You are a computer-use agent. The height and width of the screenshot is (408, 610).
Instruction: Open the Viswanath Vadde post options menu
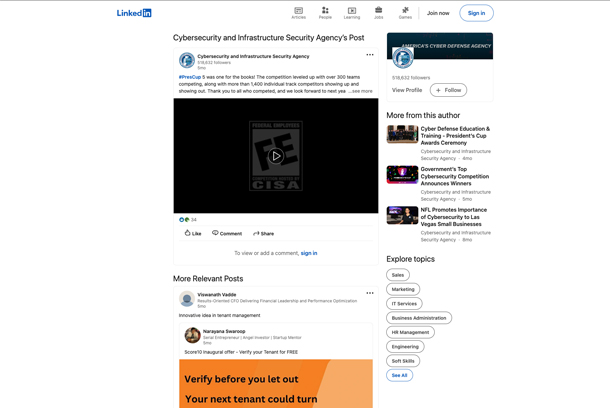click(x=370, y=293)
